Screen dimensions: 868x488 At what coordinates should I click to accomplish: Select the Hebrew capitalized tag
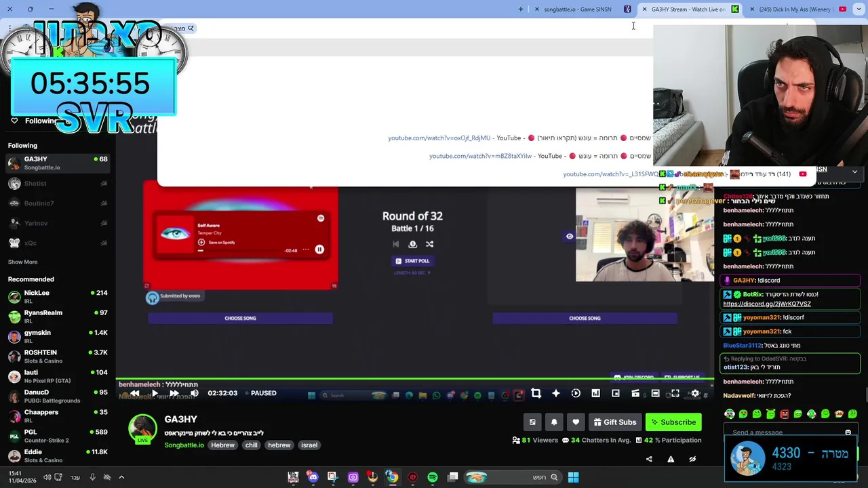[222, 445]
